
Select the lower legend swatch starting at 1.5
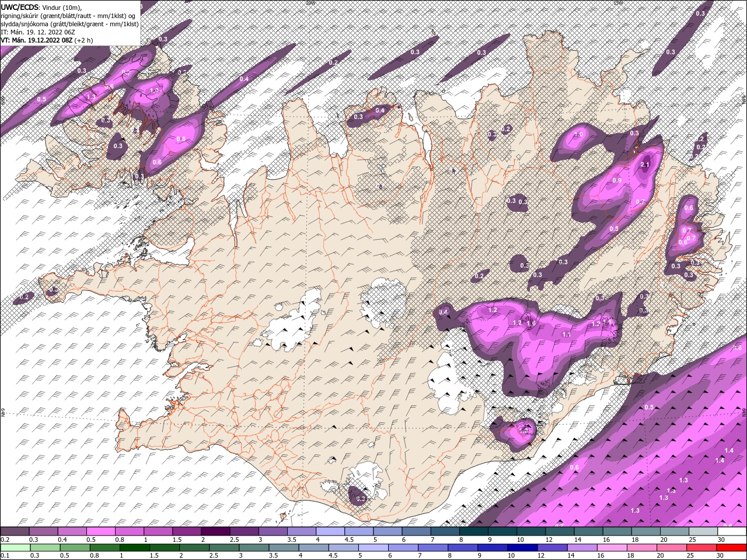pyautogui.click(x=163, y=548)
